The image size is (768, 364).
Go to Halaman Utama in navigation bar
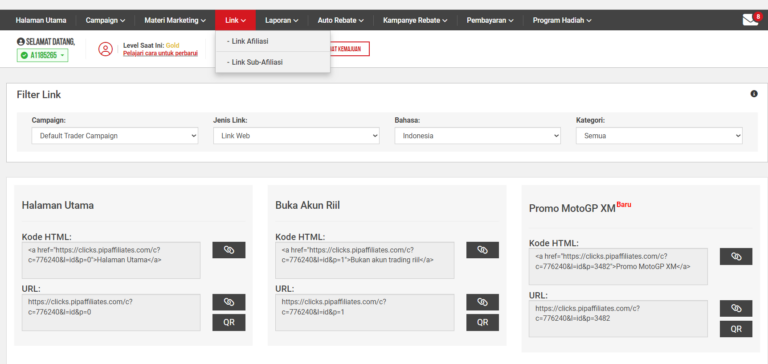pyautogui.click(x=41, y=21)
